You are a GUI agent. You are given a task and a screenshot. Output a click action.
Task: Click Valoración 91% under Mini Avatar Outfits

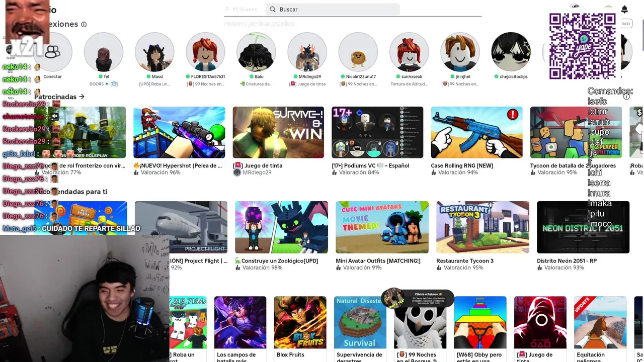point(362,268)
